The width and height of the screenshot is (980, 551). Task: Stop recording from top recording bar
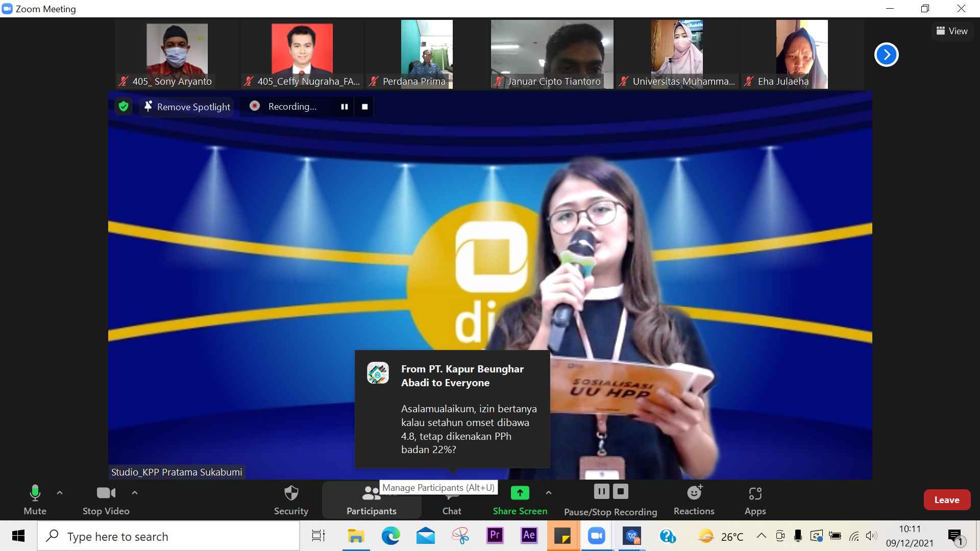click(364, 107)
